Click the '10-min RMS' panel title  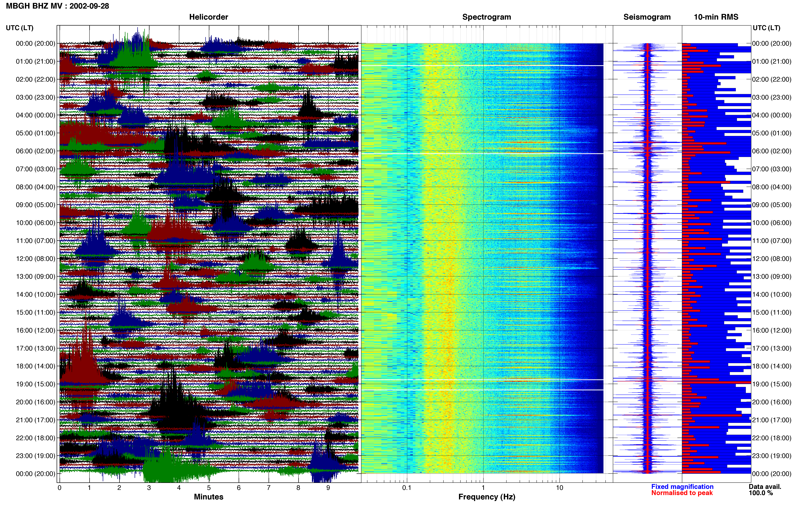click(x=716, y=17)
